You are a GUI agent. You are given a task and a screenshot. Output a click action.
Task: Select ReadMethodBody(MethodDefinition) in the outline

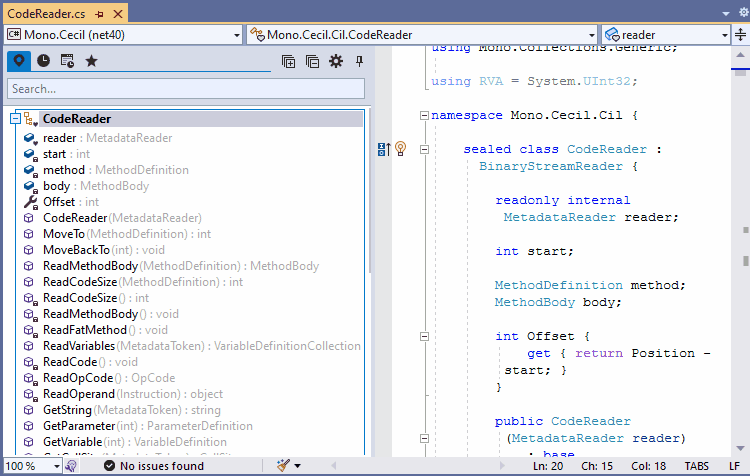coord(90,266)
